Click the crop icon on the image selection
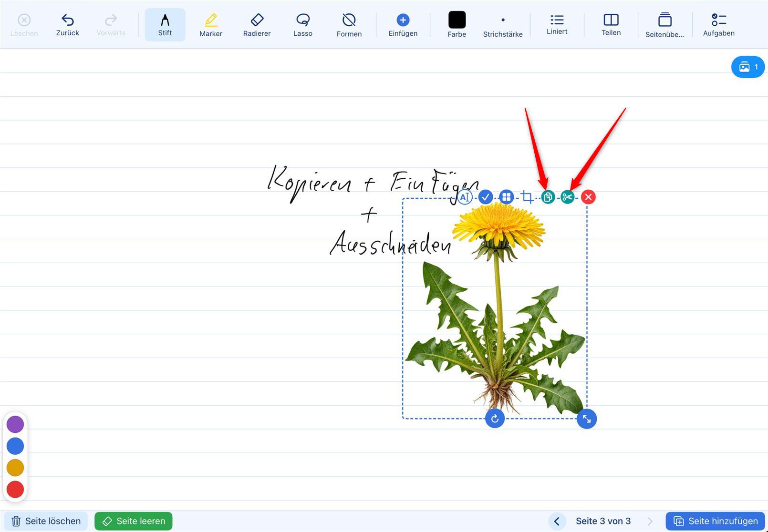The image size is (768, 532). click(527, 197)
